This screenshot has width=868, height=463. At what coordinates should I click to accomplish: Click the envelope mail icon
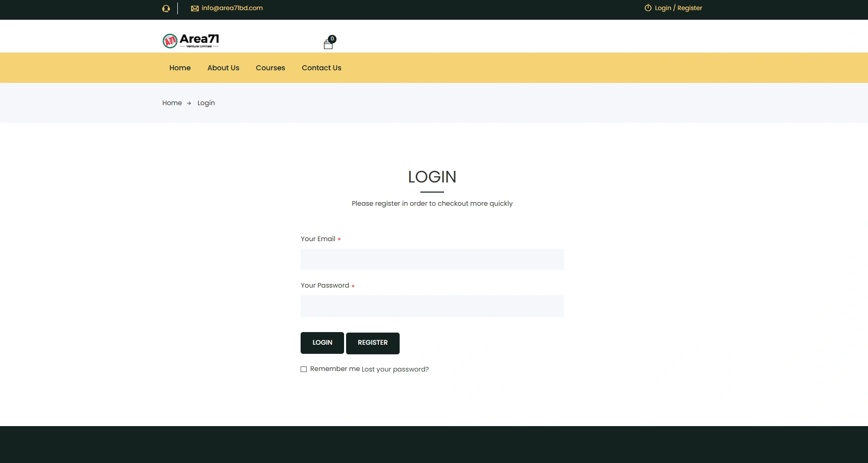click(x=195, y=8)
